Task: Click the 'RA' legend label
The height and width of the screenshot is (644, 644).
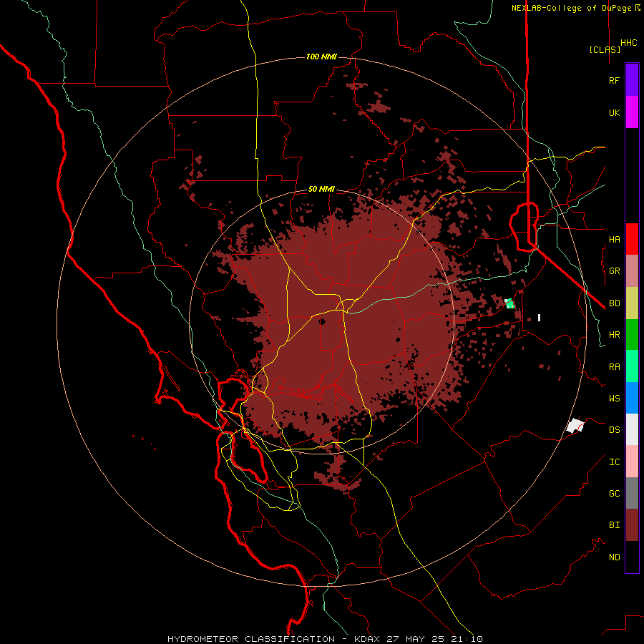Action: (614, 367)
